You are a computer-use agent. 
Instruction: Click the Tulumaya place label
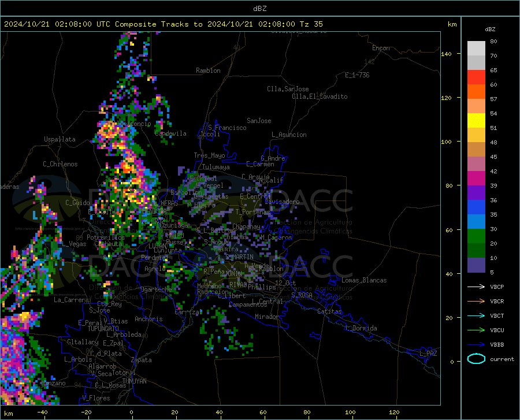[x=216, y=167]
